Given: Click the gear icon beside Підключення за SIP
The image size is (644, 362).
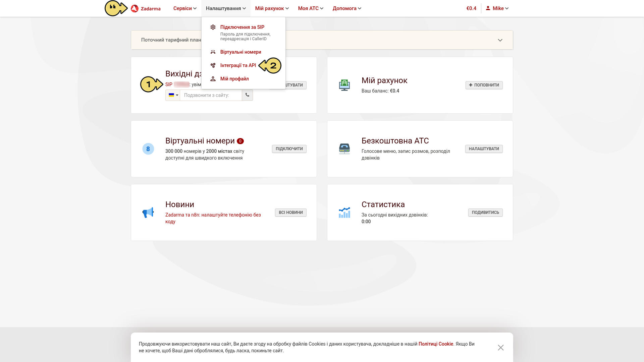Looking at the screenshot, I should point(213,27).
